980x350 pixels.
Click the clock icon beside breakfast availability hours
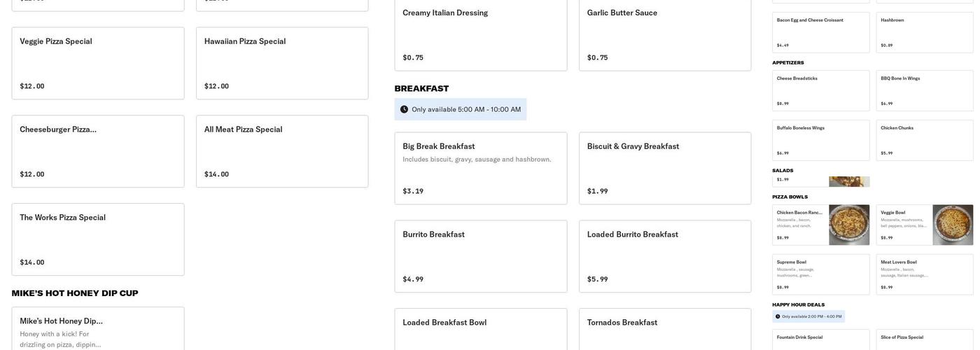(404, 109)
